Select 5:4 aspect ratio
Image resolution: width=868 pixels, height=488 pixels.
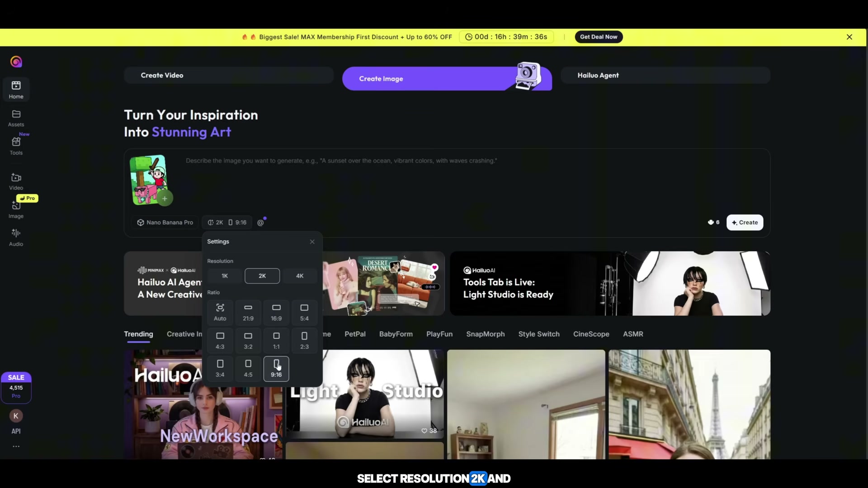(305, 312)
